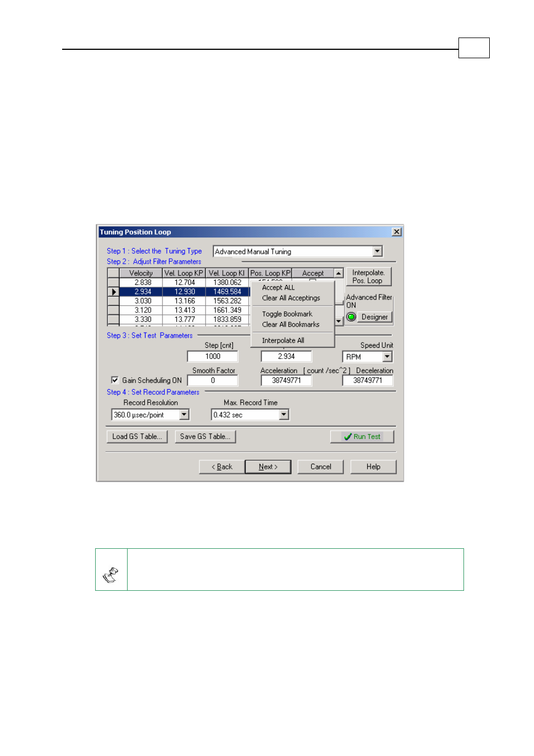Select the Velocity cell 2.838
The height and width of the screenshot is (756, 534).
[x=141, y=282]
